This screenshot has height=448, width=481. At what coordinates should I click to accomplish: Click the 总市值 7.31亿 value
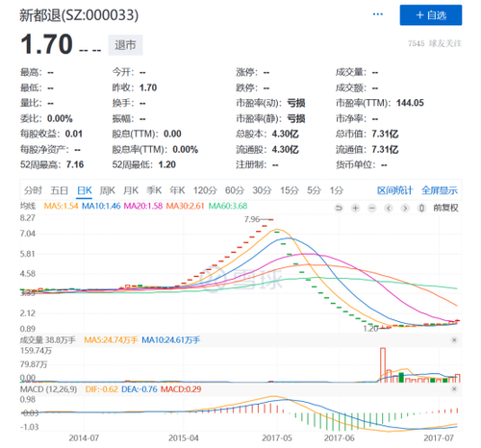tap(385, 134)
